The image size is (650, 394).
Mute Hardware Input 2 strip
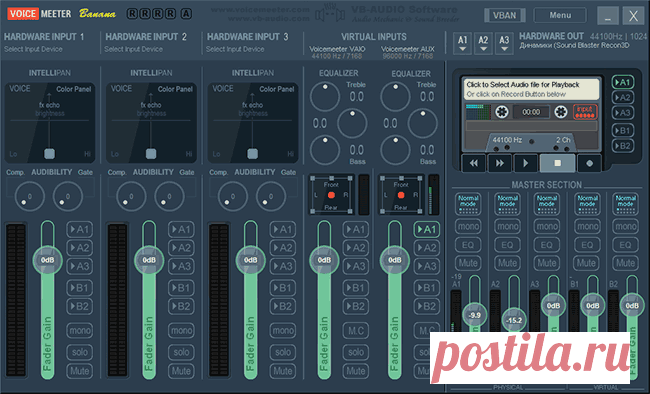click(181, 371)
